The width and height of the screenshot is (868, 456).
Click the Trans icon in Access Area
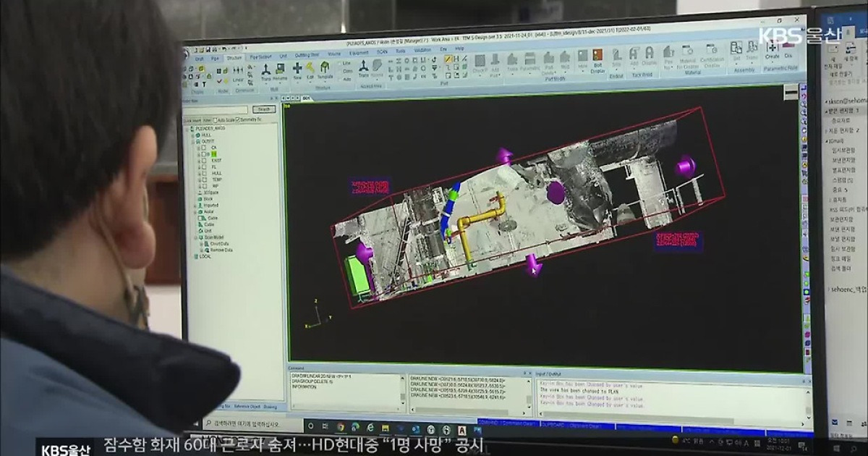[363, 66]
